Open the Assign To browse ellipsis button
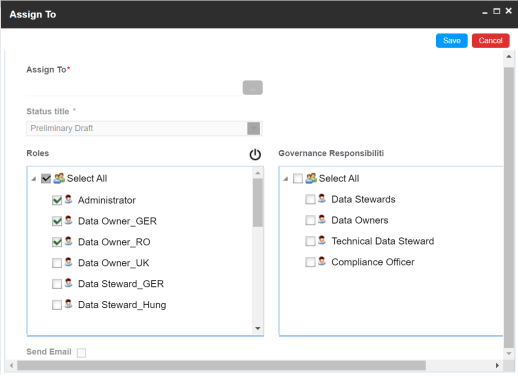This screenshot has height=375, width=518. 253,88
